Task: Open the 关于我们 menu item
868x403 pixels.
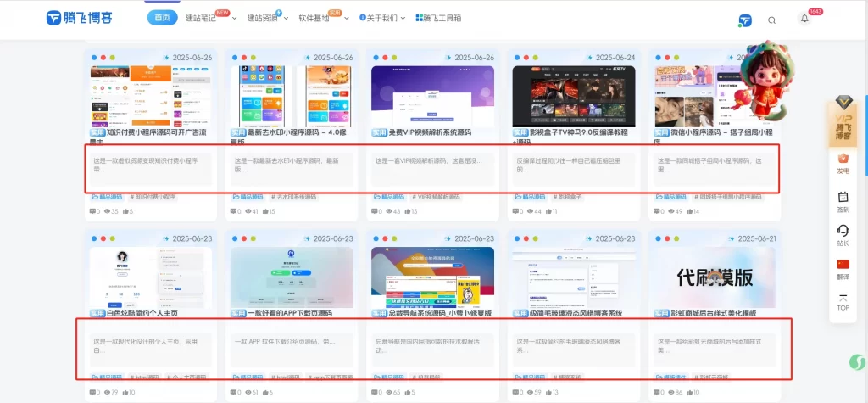Action: 382,18
